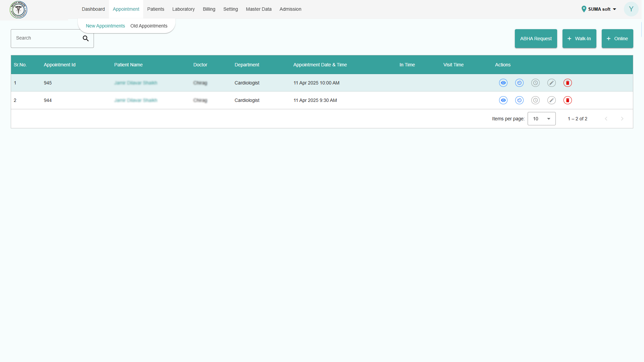Open patient name link in row 2
The width and height of the screenshot is (644, 362).
click(136, 100)
